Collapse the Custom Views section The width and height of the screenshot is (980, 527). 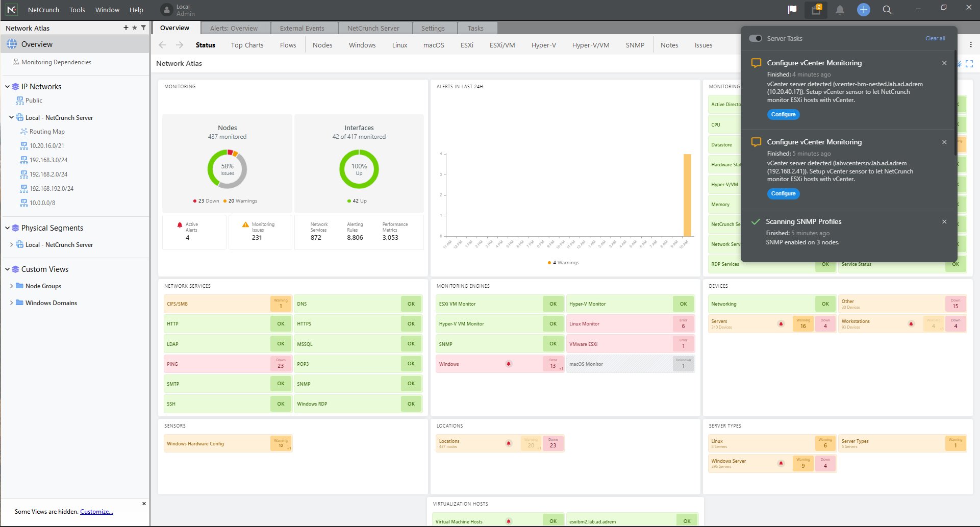[7, 269]
